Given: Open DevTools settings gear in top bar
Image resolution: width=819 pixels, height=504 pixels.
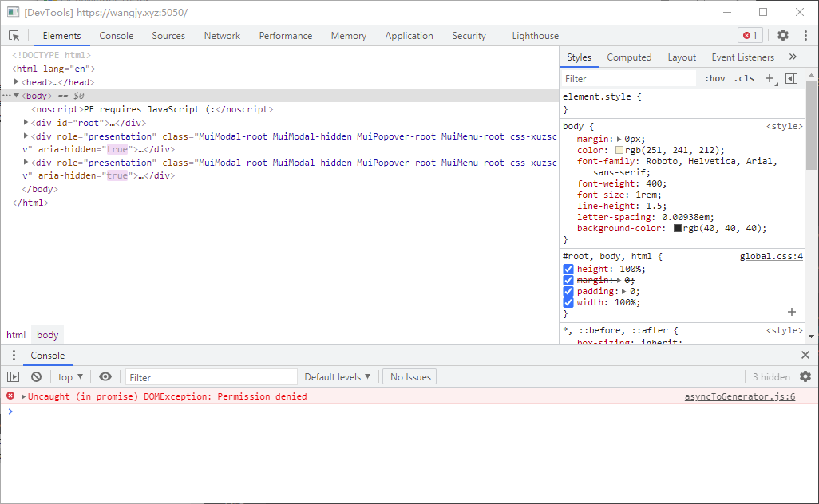Looking at the screenshot, I should tap(782, 35).
